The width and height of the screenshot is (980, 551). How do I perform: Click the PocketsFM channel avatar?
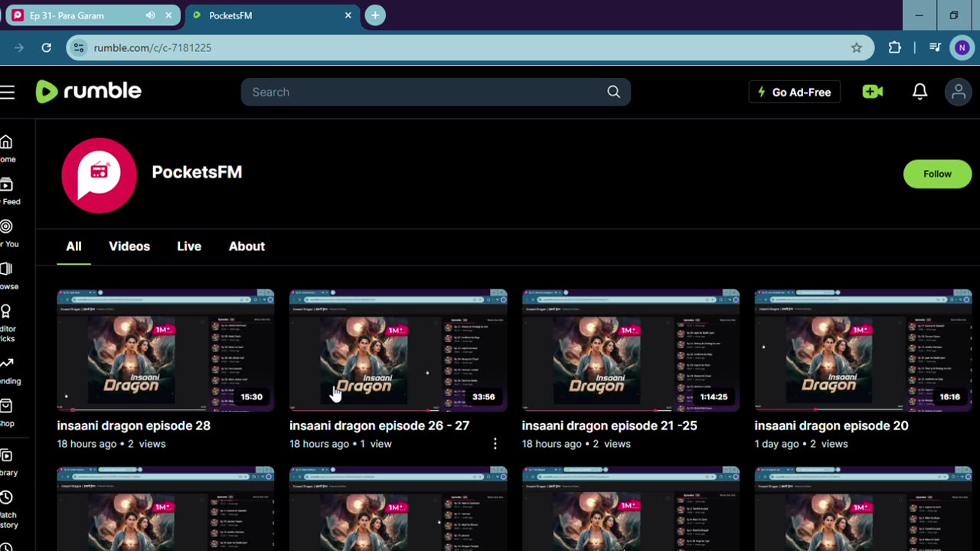pyautogui.click(x=99, y=175)
